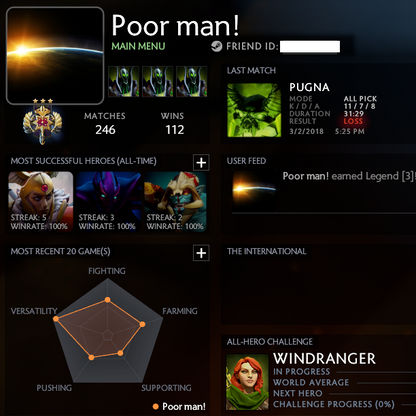Click the Poor man! profile avatar picture
The width and height of the screenshot is (416, 416).
55,56
